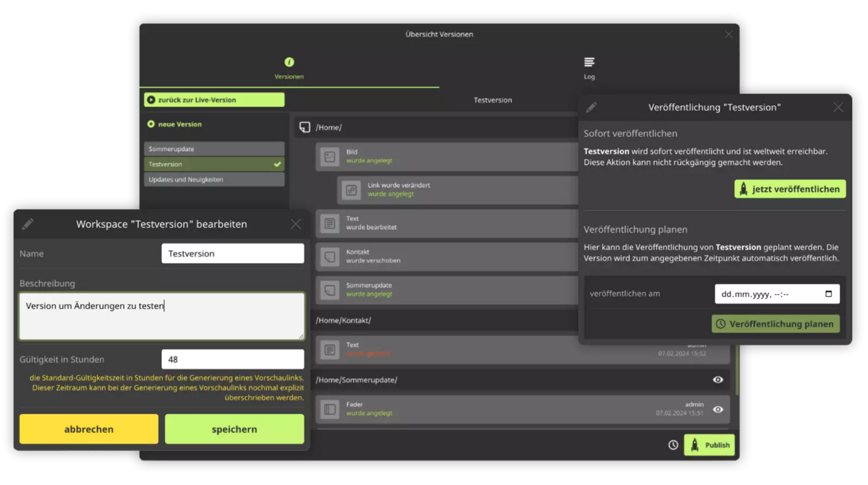Click the jetzt veröffentlichen button
Screen dimensions: 868x485
790,189
